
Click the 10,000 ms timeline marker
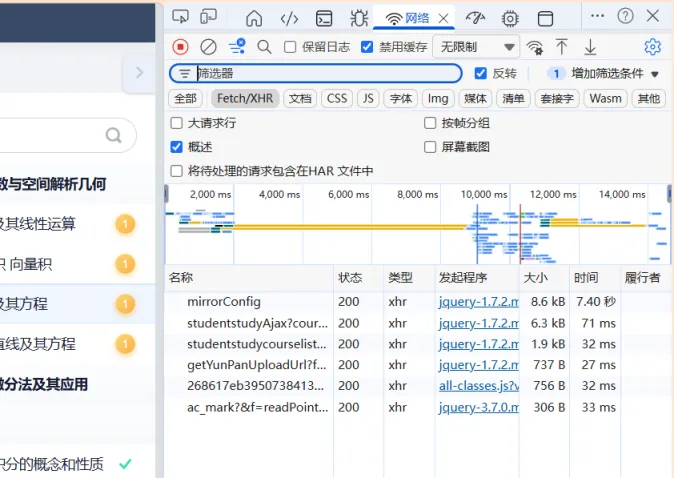[484, 195]
